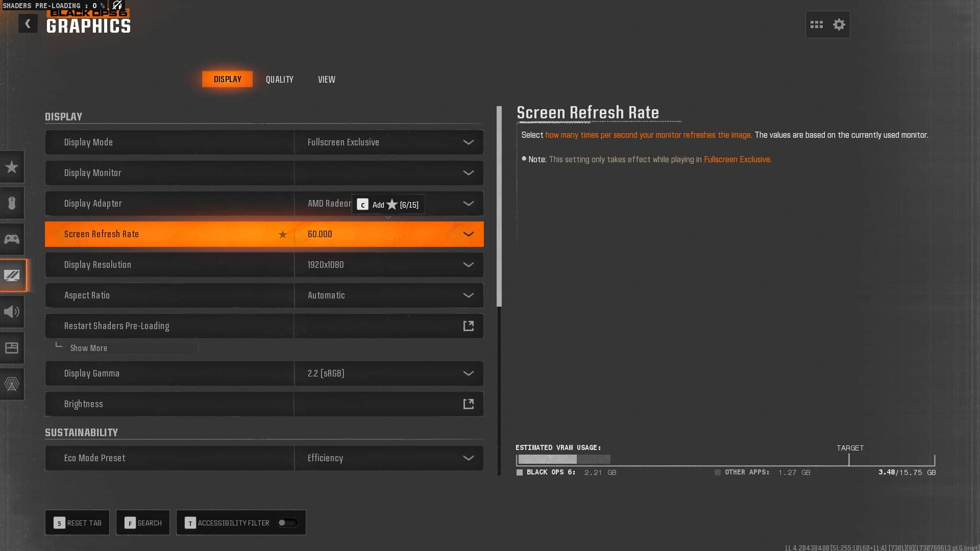Click the Fullscreen Exclusive link in the note

(x=737, y=160)
